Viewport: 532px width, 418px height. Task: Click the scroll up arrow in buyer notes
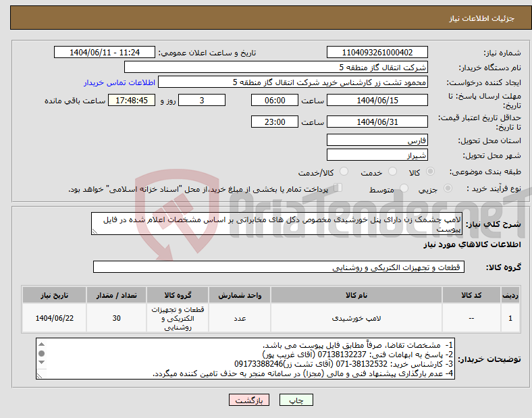pos(41,344)
